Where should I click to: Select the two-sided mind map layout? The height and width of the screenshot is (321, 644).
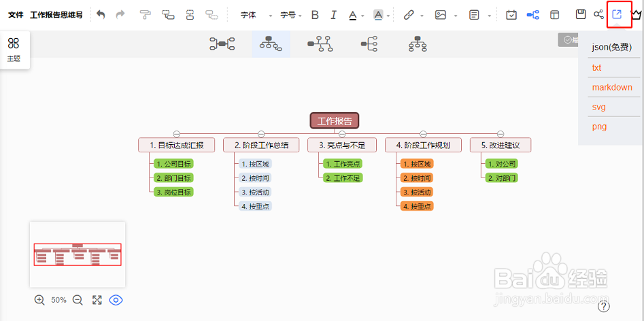point(222,44)
